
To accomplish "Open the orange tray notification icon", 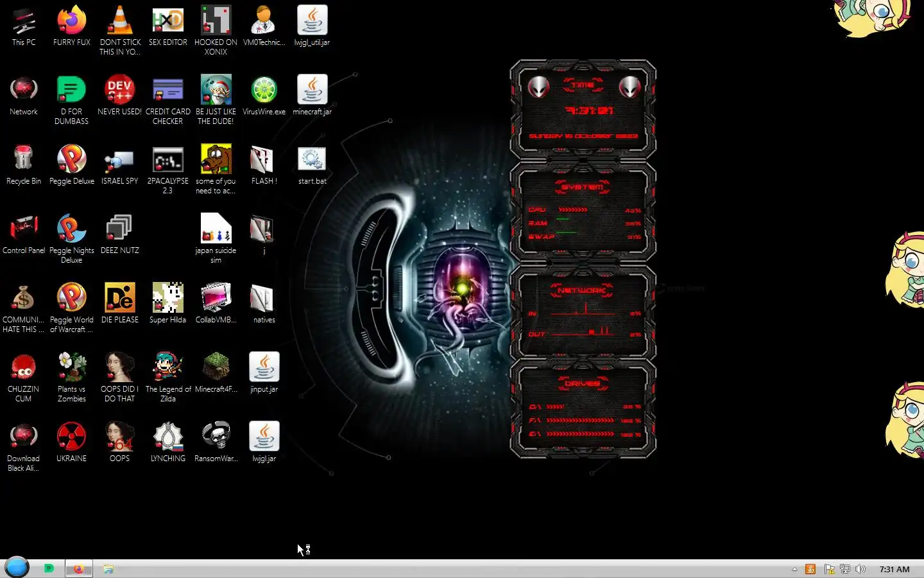I will [810, 569].
